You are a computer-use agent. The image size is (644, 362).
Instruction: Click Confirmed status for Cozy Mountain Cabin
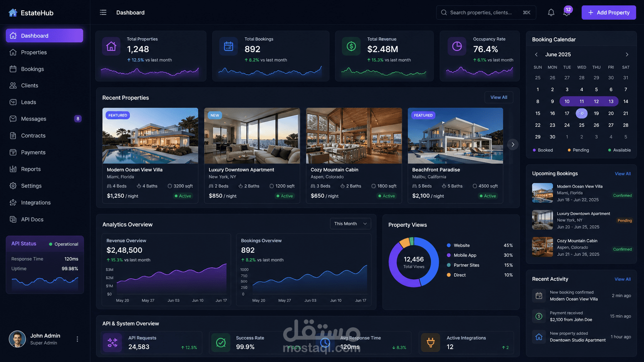[x=622, y=250]
